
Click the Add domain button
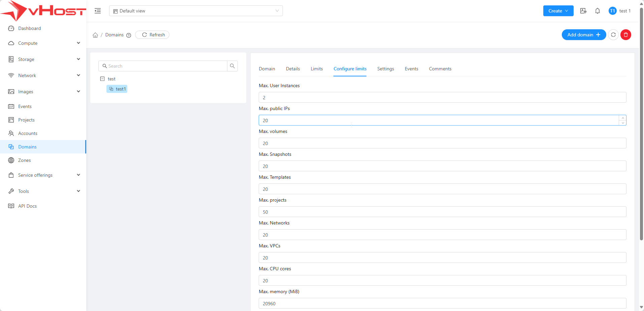(x=583, y=35)
